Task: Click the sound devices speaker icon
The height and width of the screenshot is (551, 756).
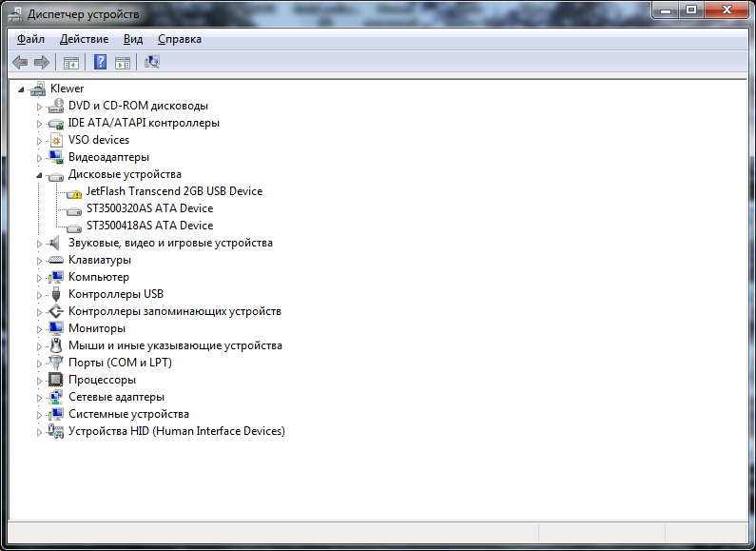Action: (x=54, y=243)
